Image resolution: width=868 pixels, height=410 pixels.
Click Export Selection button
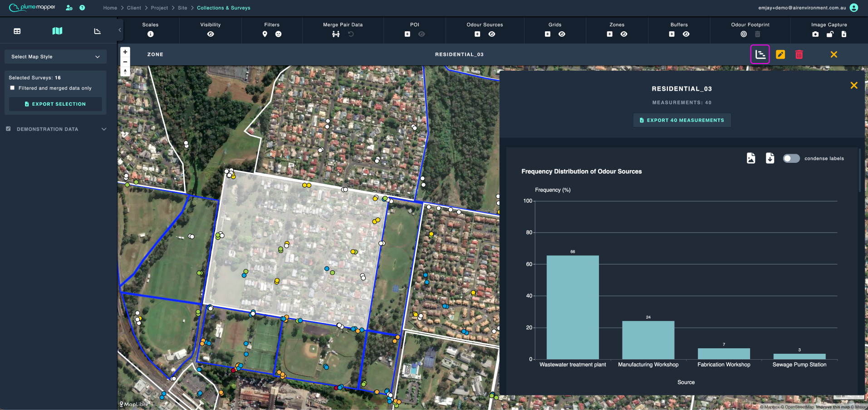tap(55, 104)
